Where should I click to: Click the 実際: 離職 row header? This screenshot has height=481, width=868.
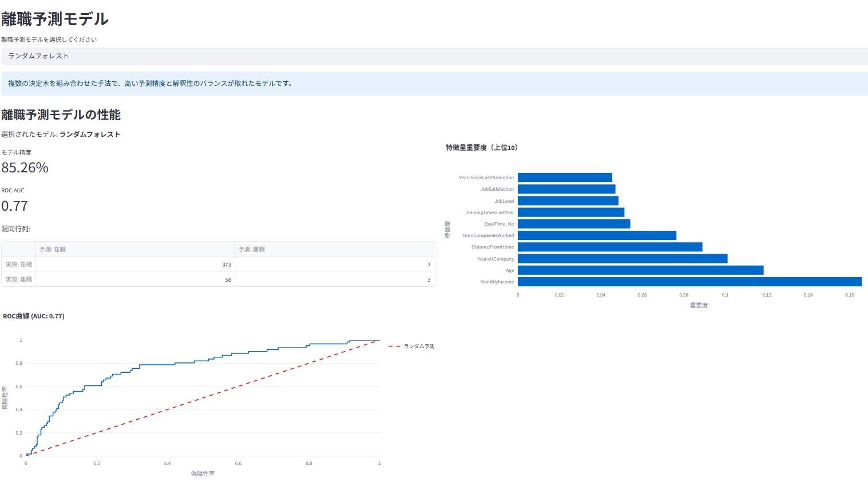click(x=19, y=279)
